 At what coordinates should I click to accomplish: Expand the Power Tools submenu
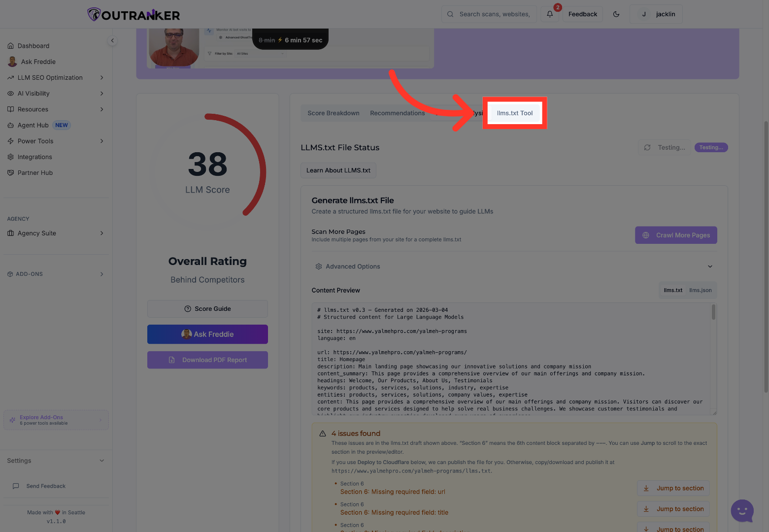coord(102,141)
